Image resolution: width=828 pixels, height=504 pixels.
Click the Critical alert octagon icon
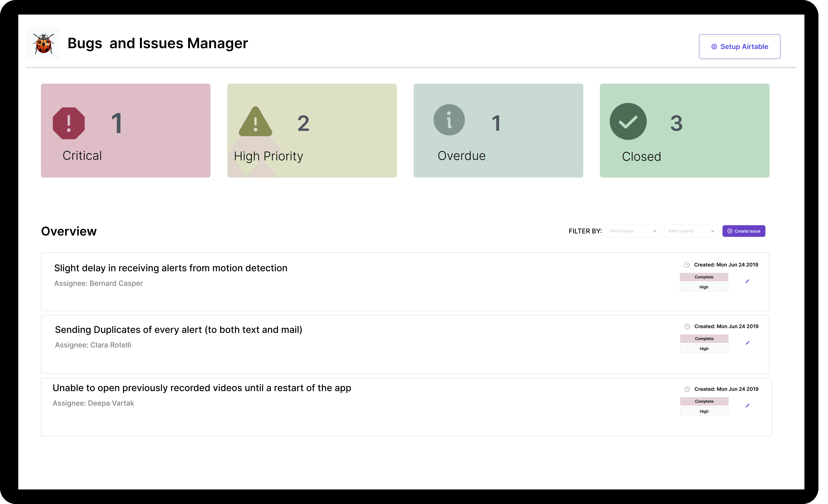(x=69, y=123)
